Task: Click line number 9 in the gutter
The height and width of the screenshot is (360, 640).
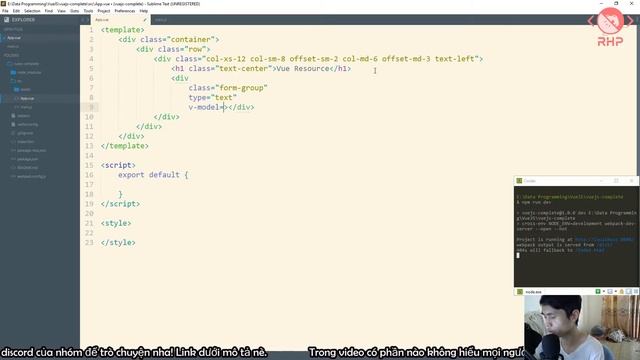Action: click(91, 107)
